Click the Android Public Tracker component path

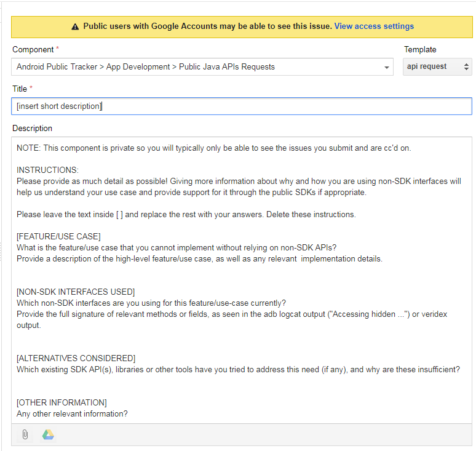pyautogui.click(x=145, y=66)
